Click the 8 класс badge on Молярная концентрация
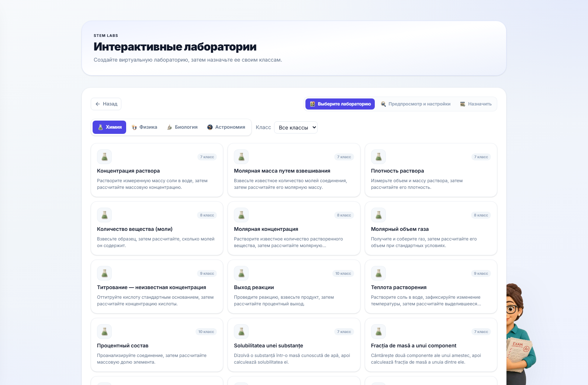Image resolution: width=588 pixels, height=385 pixels. pyautogui.click(x=344, y=215)
